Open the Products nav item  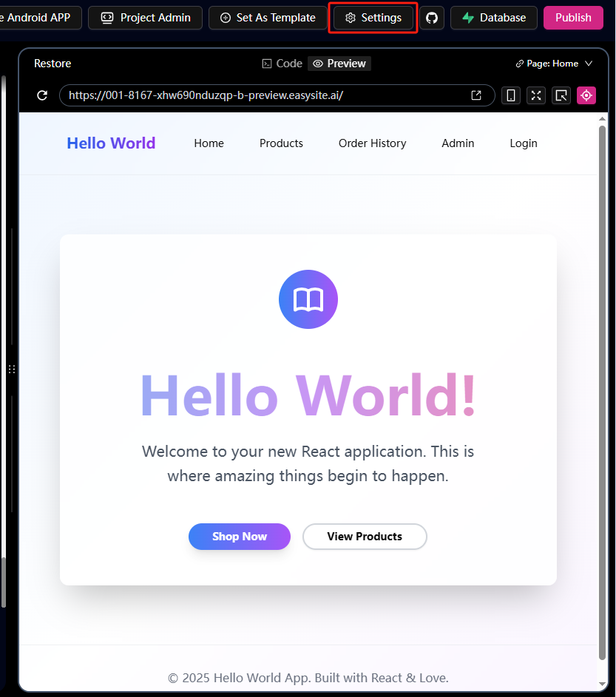281,143
